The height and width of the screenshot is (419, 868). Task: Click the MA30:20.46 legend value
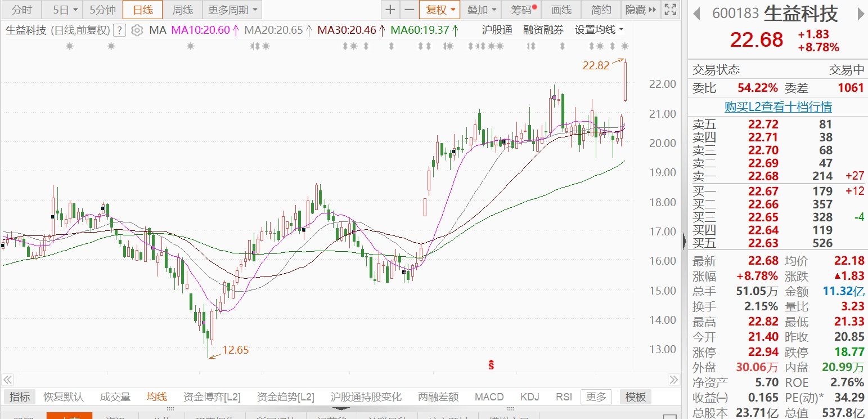pyautogui.click(x=351, y=30)
